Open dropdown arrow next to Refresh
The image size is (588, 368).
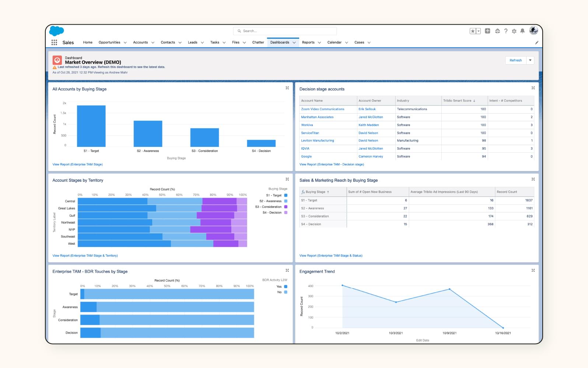pos(530,60)
